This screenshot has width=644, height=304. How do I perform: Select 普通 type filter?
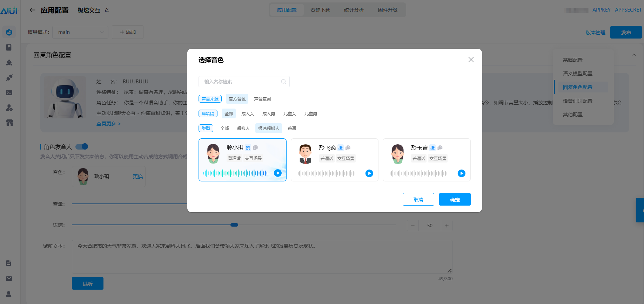292,128
